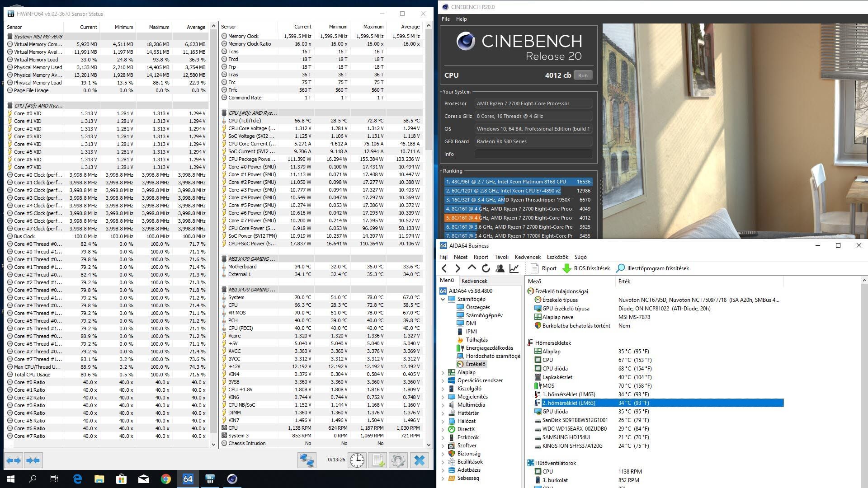This screenshot has height=488, width=868.
Task: Expand Megjelenítés tree node
Action: pos(443,397)
